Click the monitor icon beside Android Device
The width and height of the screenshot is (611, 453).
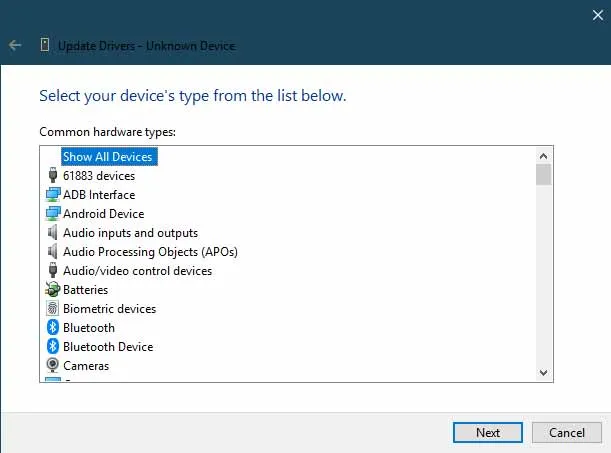[53, 213]
